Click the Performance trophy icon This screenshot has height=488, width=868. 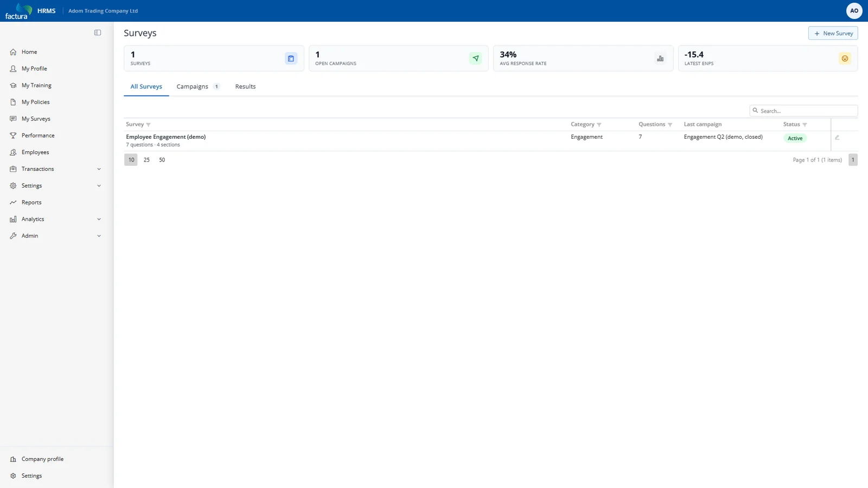click(13, 136)
